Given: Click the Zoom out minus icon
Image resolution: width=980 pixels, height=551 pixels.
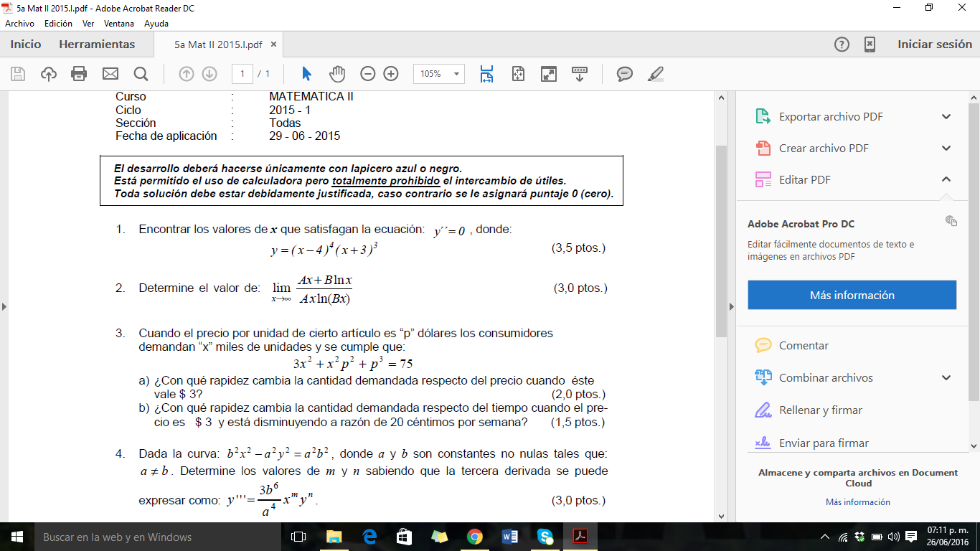Looking at the screenshot, I should tap(368, 74).
